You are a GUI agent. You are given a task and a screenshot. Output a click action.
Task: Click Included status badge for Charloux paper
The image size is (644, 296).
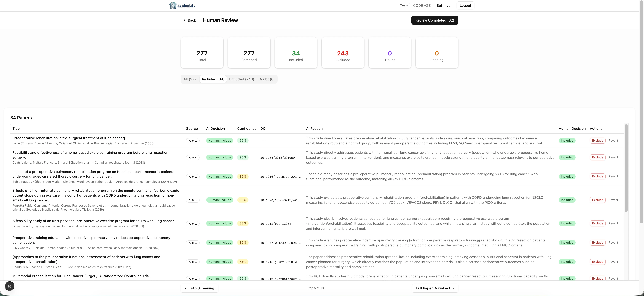click(567, 262)
